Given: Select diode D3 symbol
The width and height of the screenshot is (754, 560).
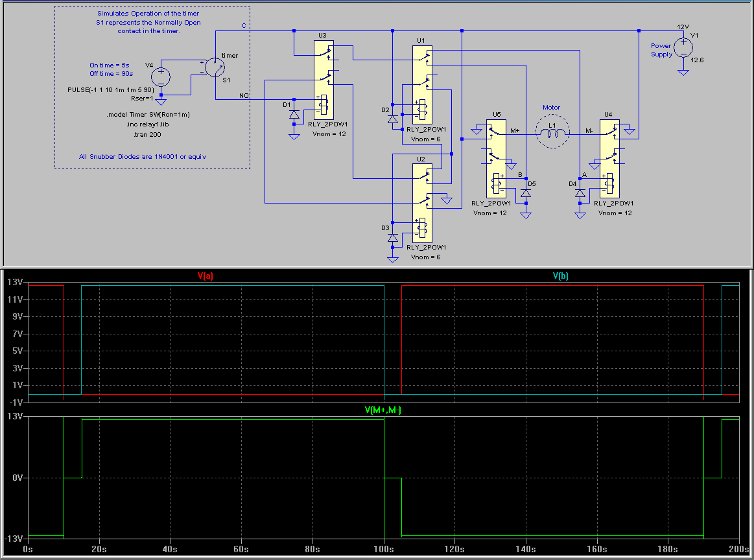Looking at the screenshot, I should tap(393, 237).
